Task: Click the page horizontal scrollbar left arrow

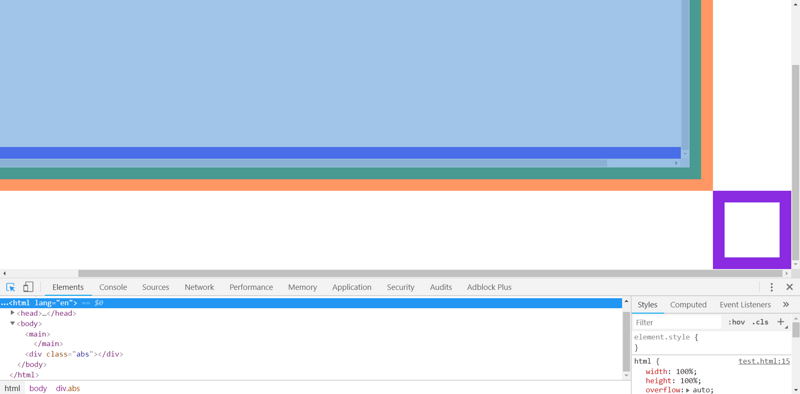Action: (x=4, y=273)
